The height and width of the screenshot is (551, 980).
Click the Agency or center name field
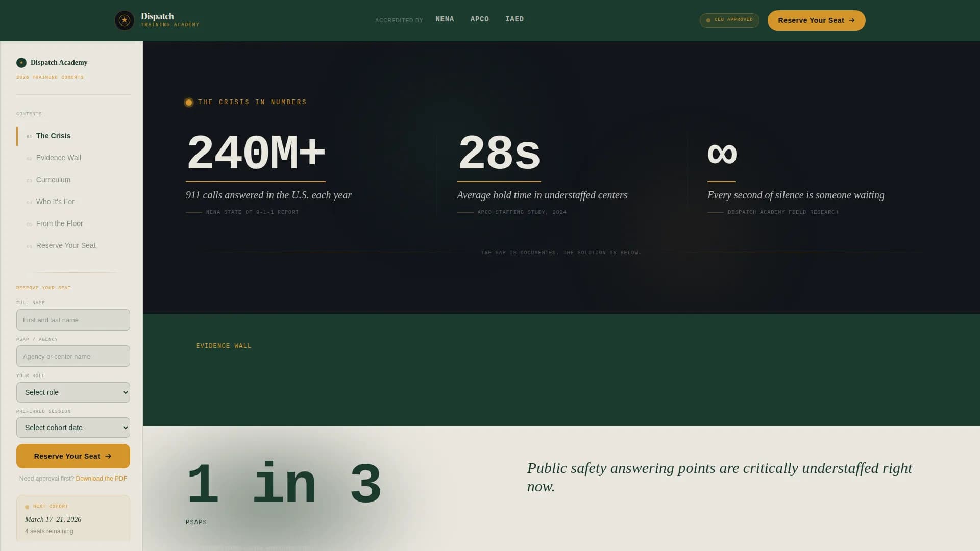(x=73, y=356)
